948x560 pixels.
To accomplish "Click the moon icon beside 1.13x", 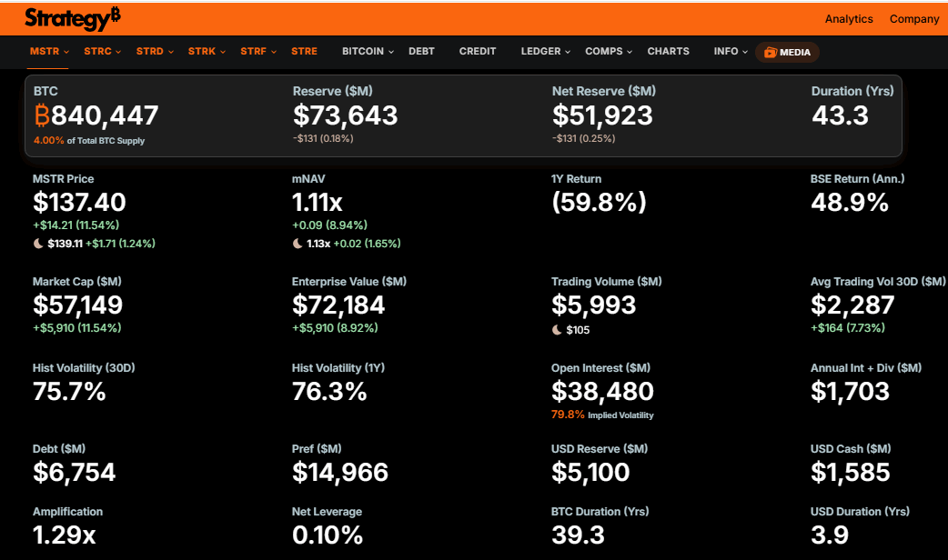I will 298,244.
